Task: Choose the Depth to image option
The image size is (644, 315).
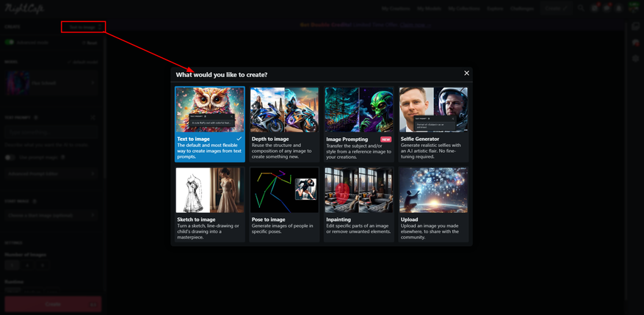Action: pos(284,124)
